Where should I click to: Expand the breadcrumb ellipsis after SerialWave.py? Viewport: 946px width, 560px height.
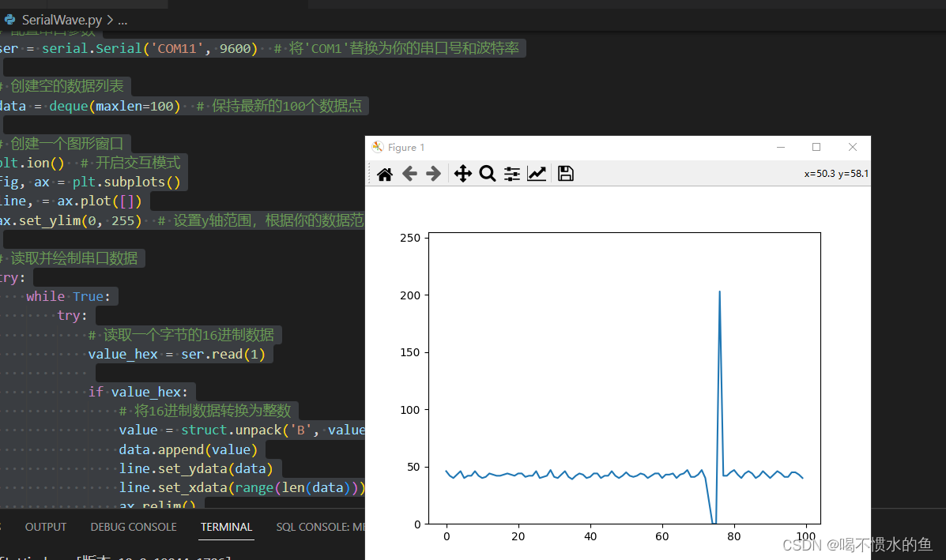(122, 21)
